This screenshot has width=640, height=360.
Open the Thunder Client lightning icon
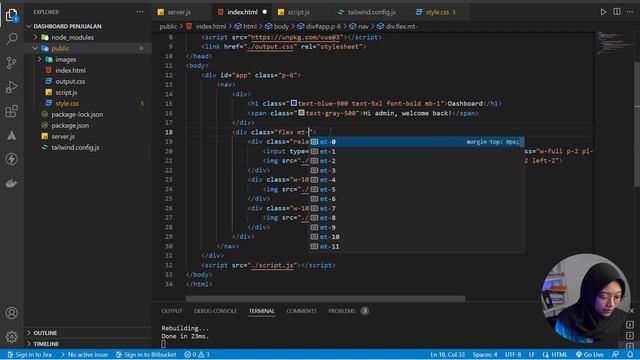point(11,159)
